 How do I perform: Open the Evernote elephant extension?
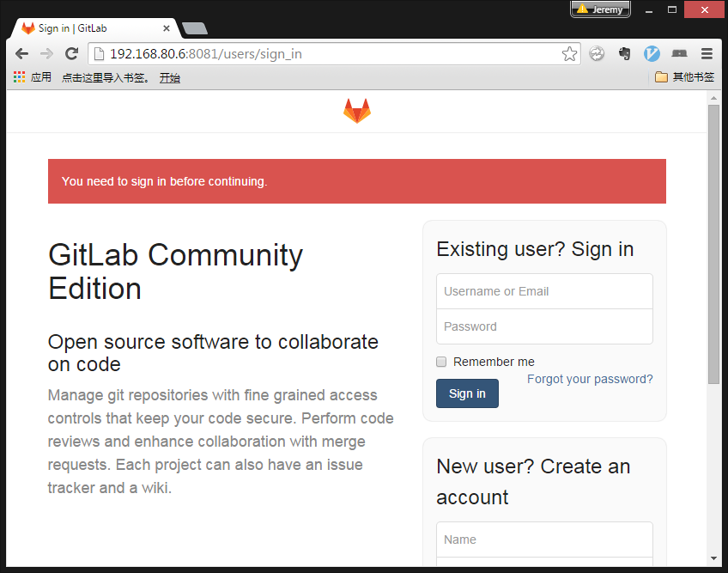click(624, 54)
